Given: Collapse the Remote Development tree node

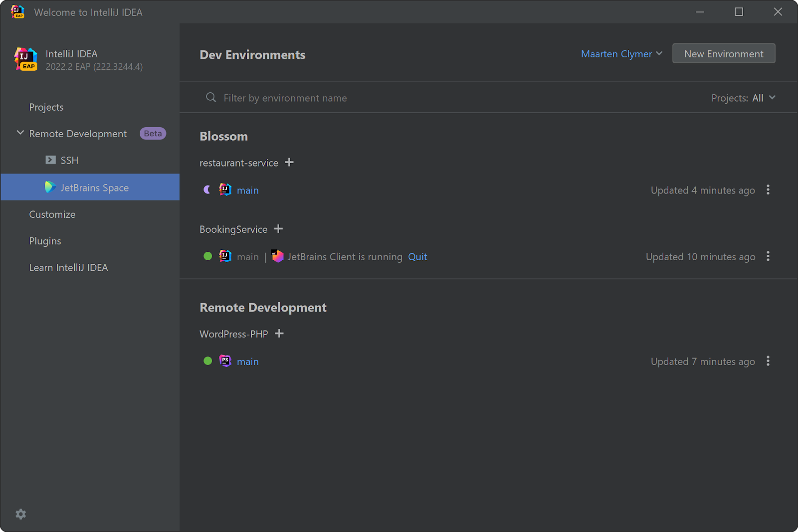Looking at the screenshot, I should pos(20,133).
